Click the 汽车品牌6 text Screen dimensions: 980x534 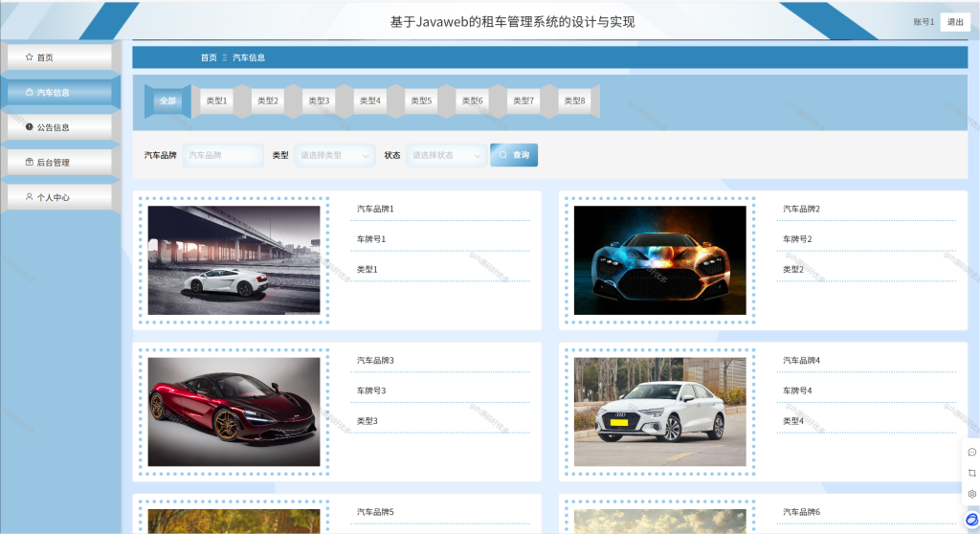pos(801,511)
